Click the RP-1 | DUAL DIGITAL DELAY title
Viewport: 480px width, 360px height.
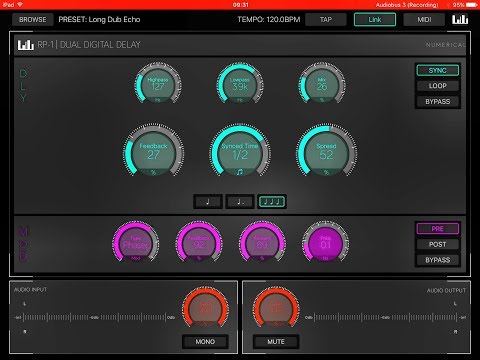[89, 45]
